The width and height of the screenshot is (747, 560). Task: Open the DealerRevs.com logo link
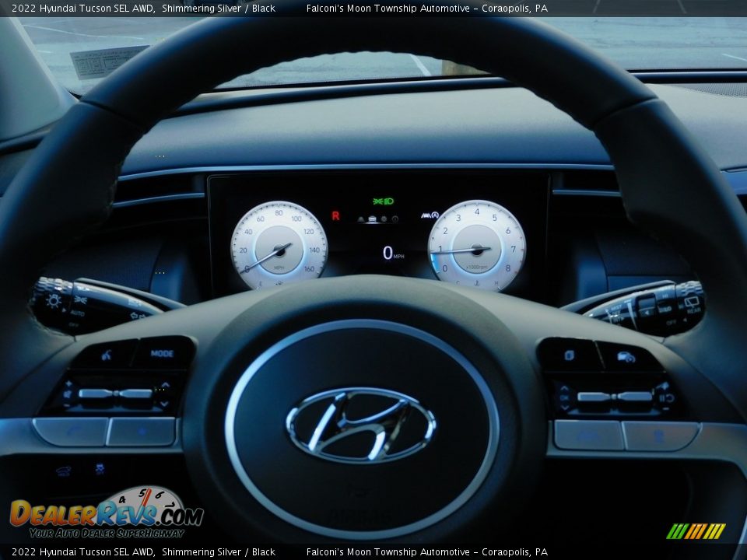pos(107,512)
